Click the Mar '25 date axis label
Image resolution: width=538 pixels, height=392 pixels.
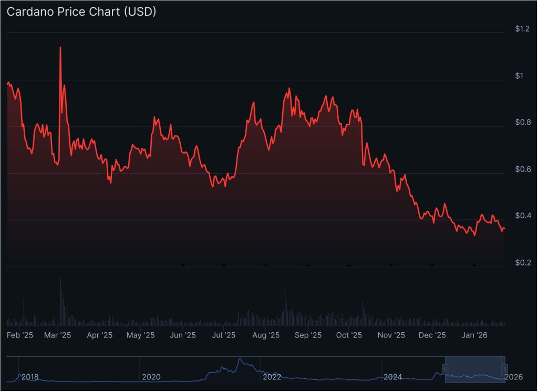pyautogui.click(x=57, y=335)
